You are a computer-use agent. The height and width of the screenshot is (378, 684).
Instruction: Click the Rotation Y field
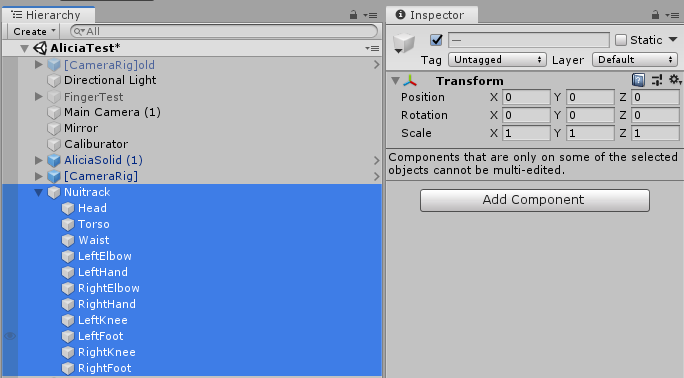click(590, 115)
